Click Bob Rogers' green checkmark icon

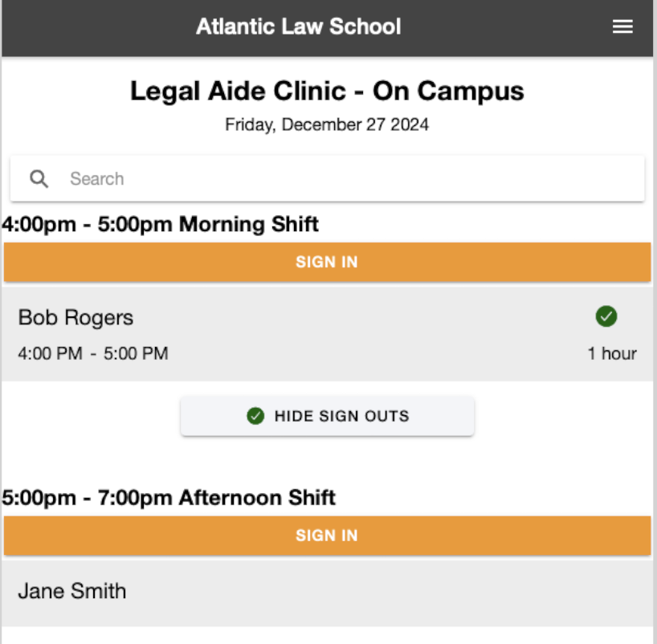coord(606,317)
